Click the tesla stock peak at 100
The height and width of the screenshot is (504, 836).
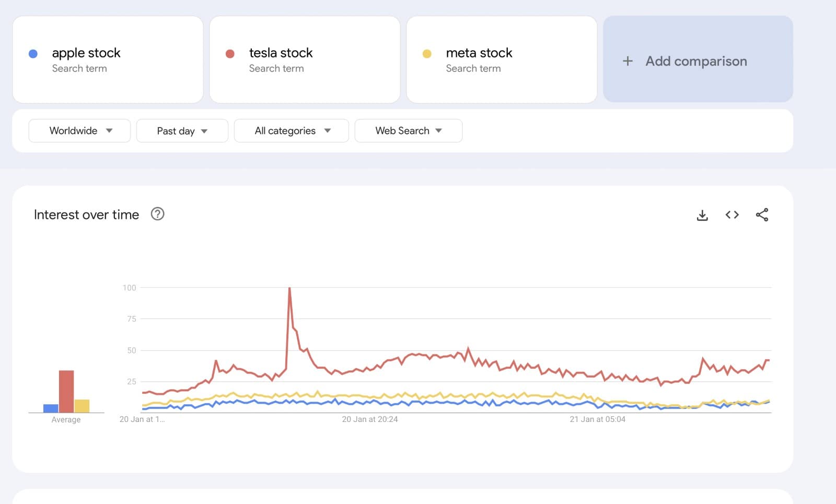pos(289,288)
